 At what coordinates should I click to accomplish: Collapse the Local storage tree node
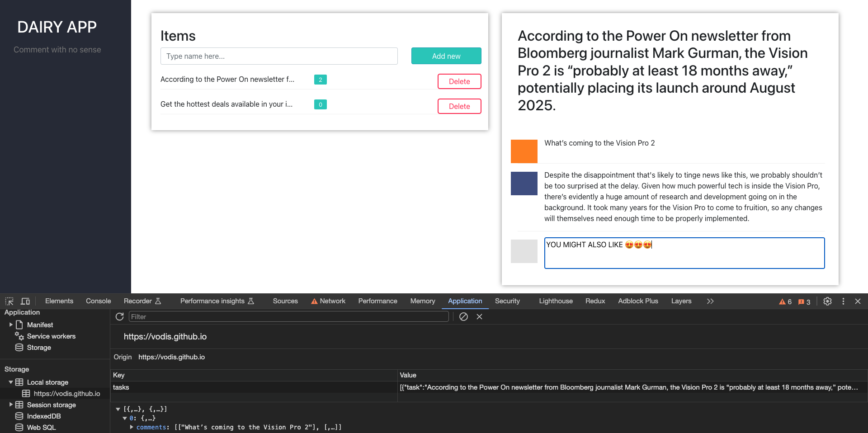pos(11,382)
